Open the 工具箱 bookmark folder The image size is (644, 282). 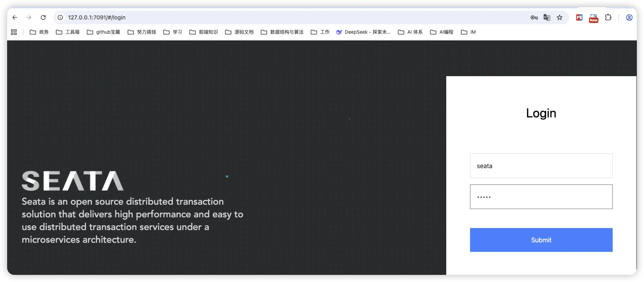[68, 32]
